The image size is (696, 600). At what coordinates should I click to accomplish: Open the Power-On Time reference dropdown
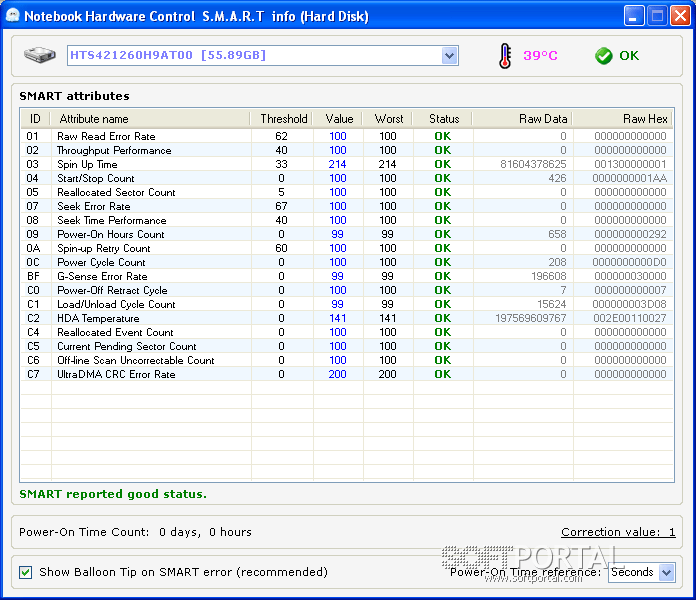point(666,572)
